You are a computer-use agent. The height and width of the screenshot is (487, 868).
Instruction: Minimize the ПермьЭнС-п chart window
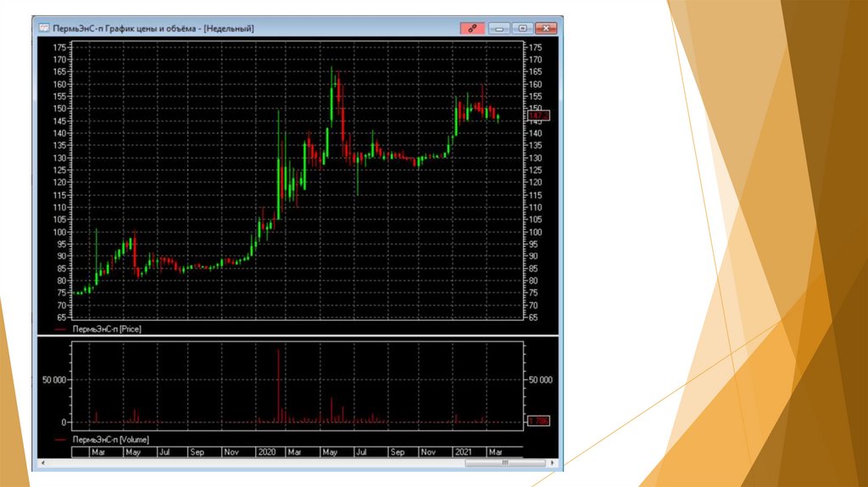[x=499, y=28]
